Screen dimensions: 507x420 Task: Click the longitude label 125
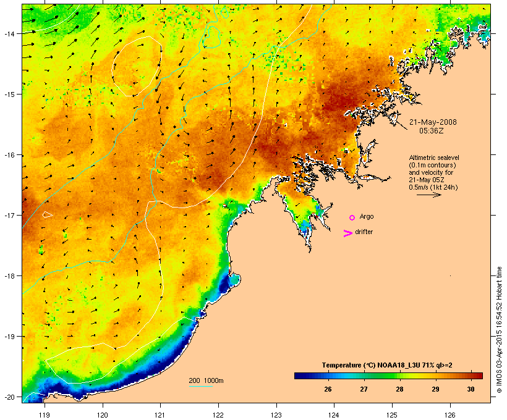pyautogui.click(x=392, y=415)
